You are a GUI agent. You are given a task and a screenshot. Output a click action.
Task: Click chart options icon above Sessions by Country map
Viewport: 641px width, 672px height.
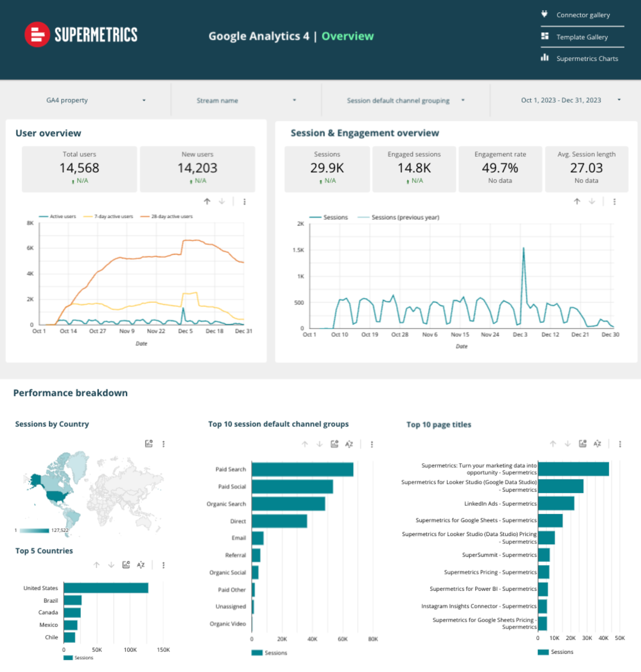tap(149, 444)
